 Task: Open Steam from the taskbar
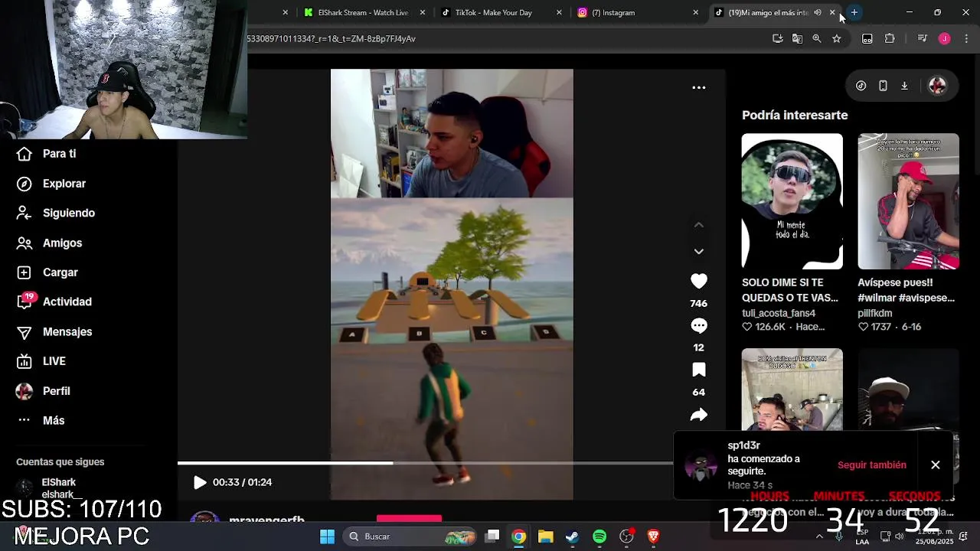(572, 536)
